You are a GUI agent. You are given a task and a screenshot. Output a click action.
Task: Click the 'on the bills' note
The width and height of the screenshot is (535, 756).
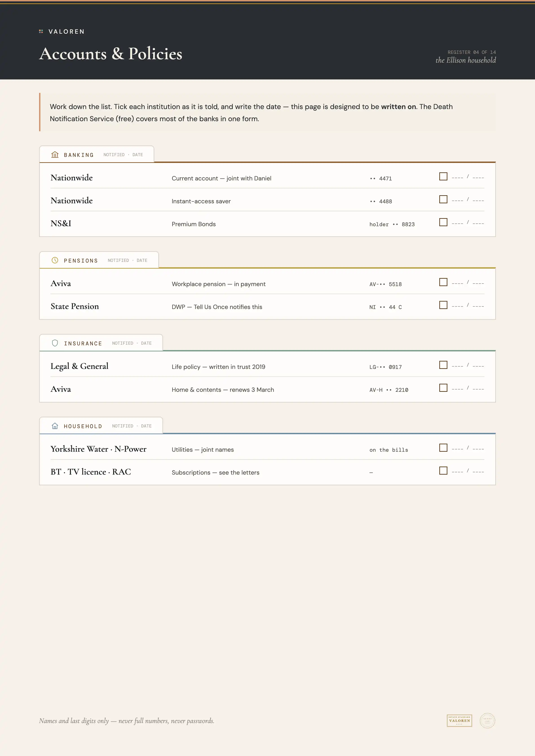[389, 450]
